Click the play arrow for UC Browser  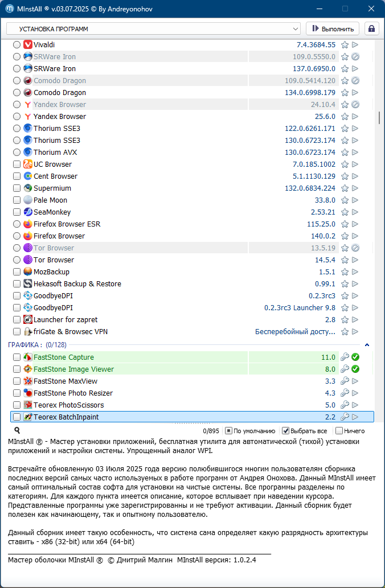[355, 165]
